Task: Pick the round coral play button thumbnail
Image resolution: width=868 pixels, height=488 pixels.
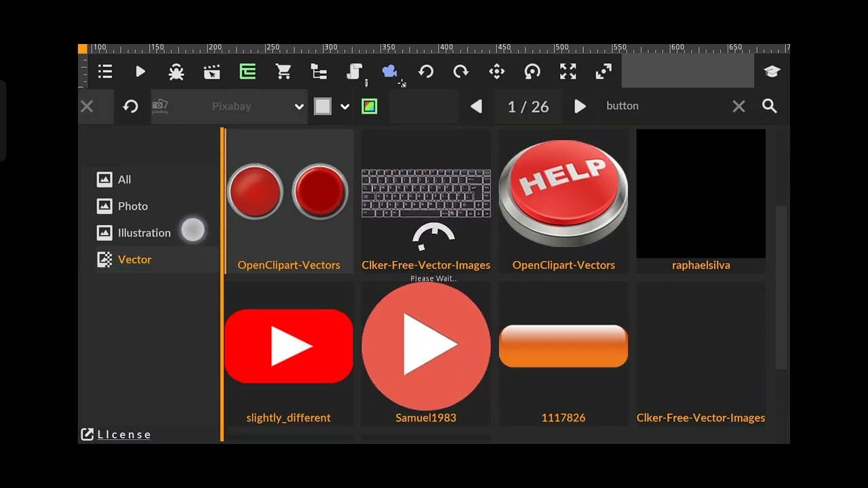Action: [x=426, y=346]
